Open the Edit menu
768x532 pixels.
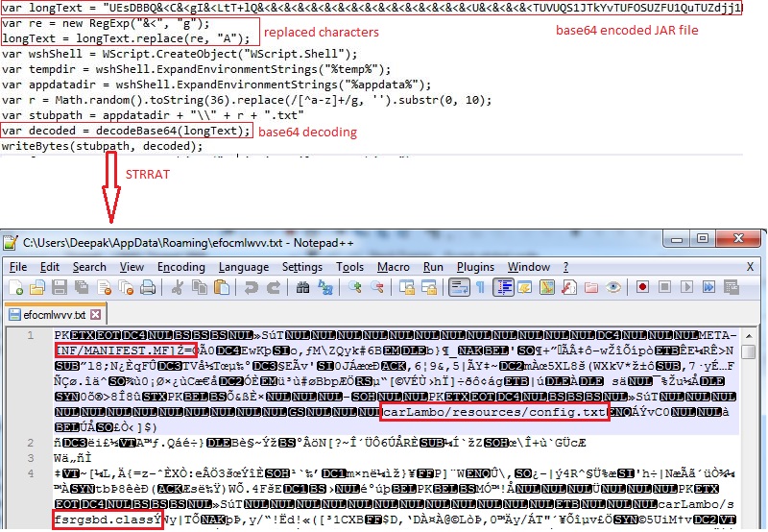tap(50, 267)
